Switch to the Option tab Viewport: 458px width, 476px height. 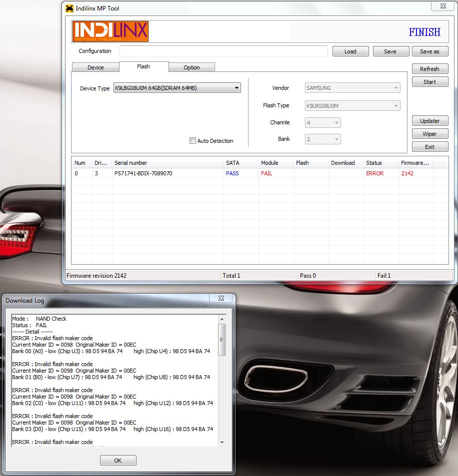click(191, 67)
